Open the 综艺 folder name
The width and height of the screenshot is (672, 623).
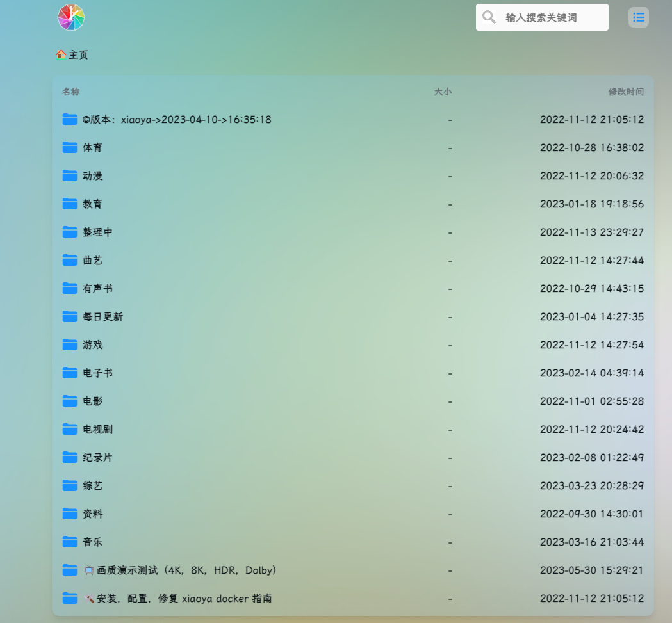93,486
